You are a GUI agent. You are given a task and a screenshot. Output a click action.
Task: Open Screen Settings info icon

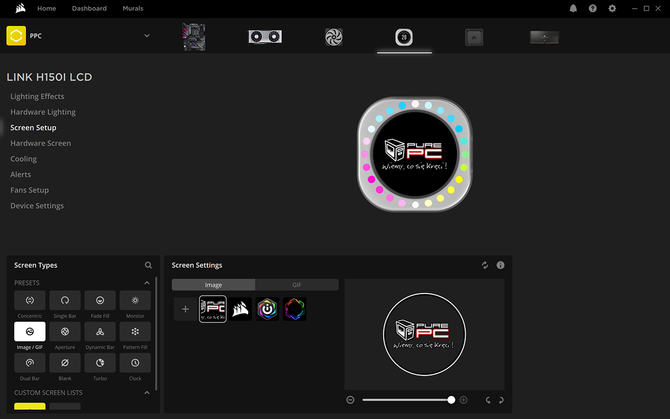pyautogui.click(x=500, y=265)
